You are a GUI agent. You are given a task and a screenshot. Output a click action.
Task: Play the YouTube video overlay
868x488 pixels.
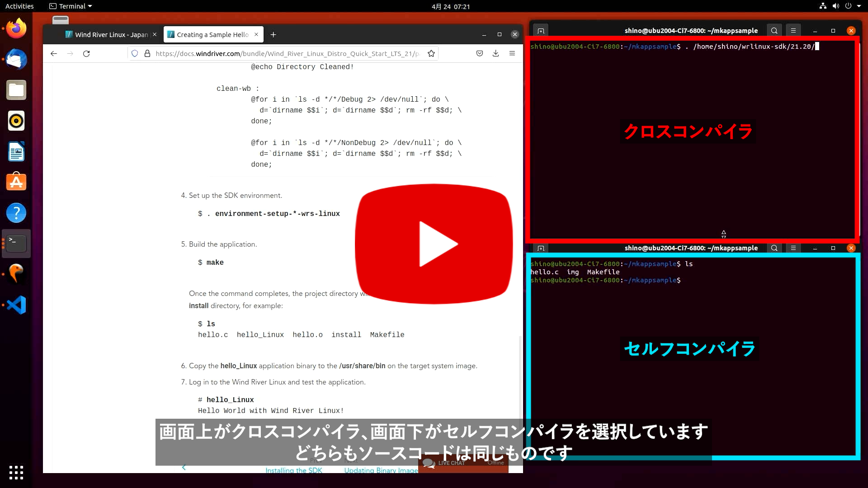pyautogui.click(x=434, y=243)
